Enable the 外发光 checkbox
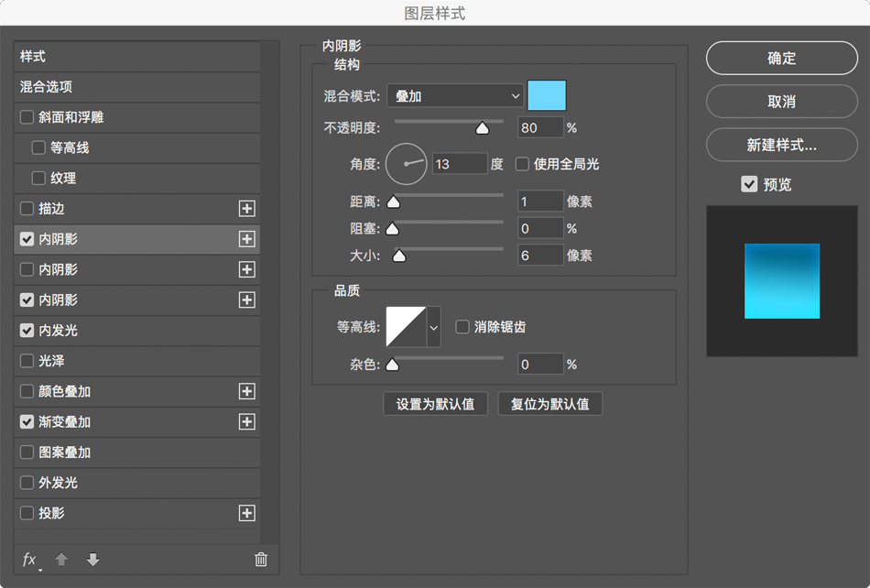The height and width of the screenshot is (588, 870). click(x=27, y=483)
